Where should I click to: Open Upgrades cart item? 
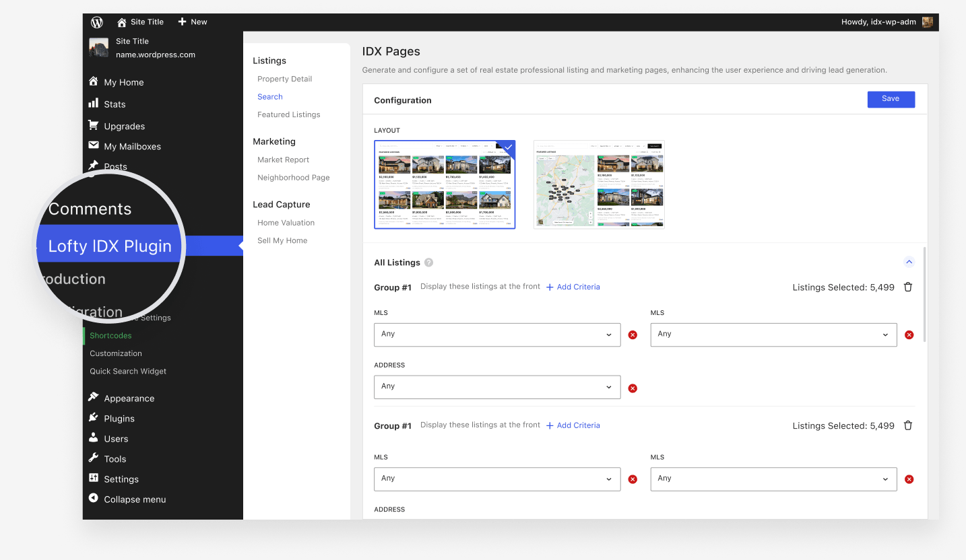(x=117, y=126)
